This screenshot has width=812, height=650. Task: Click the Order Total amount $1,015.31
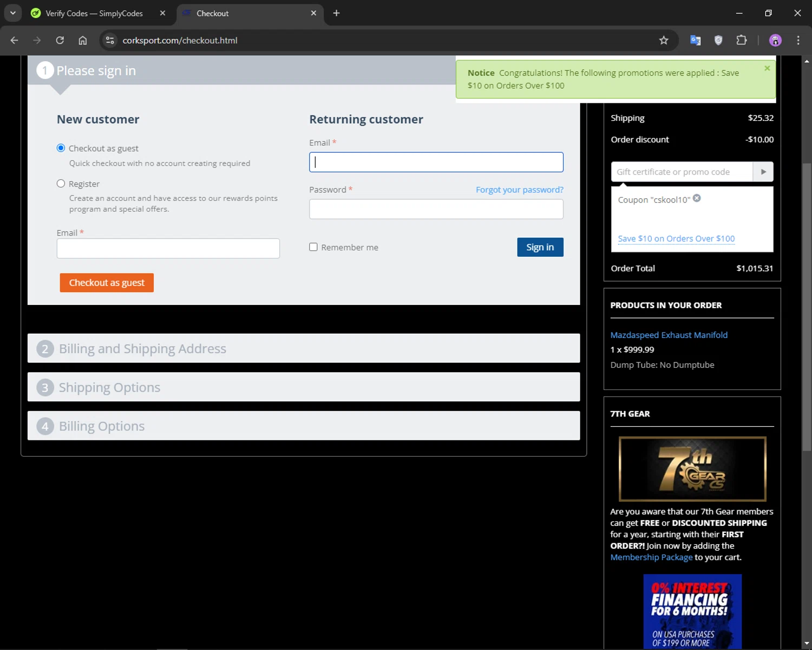click(x=755, y=268)
